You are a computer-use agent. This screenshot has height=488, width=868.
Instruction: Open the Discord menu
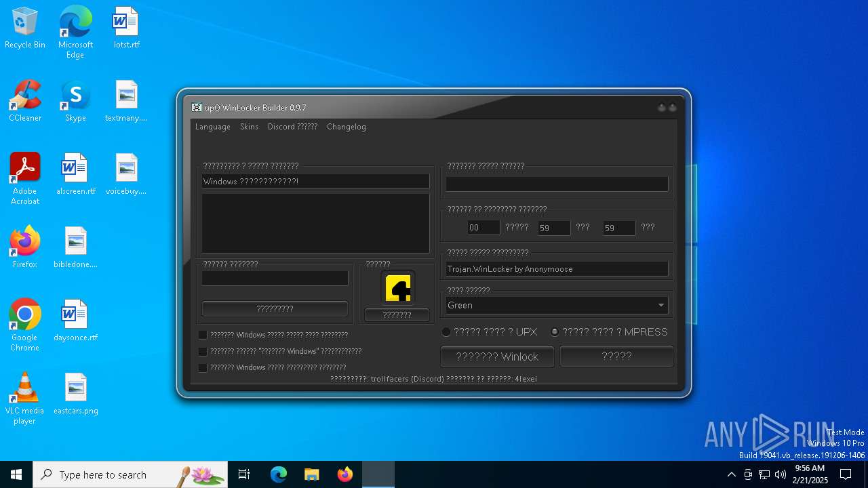click(292, 127)
